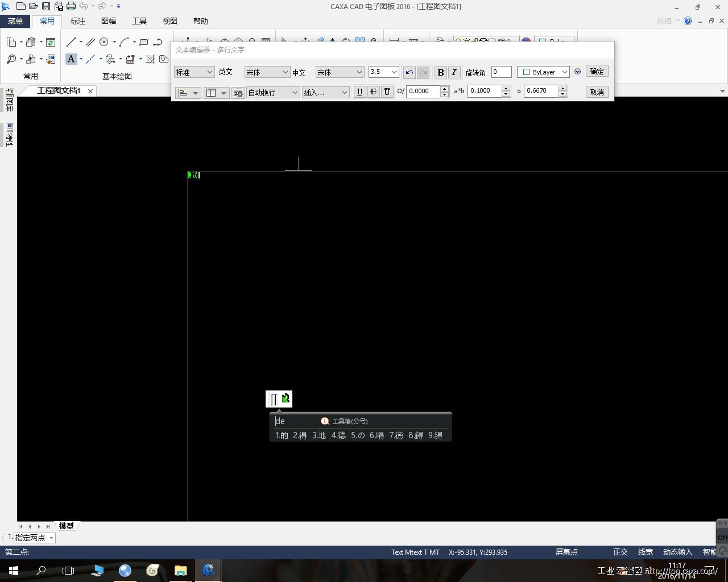The width and height of the screenshot is (728, 582).
Task: Toggle Underline text formatting
Action: (359, 92)
